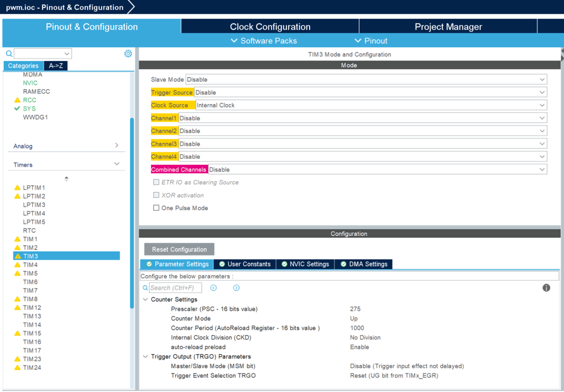Select TIM8 in the Timers list
This screenshot has width=564, height=392.
(30, 299)
